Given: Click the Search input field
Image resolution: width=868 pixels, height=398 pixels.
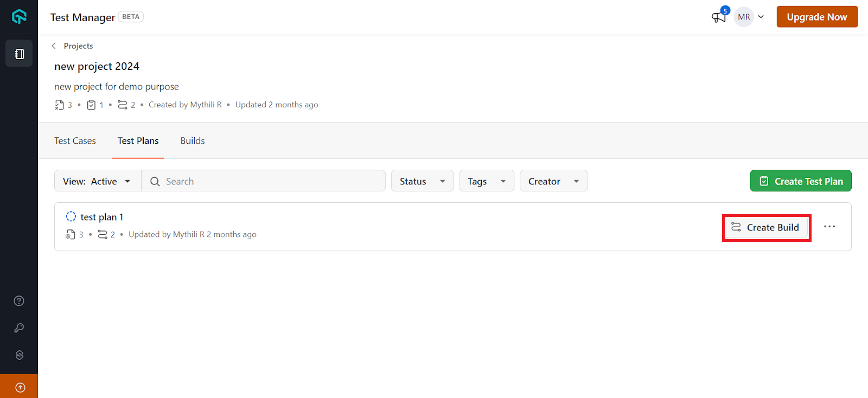Looking at the screenshot, I should pyautogui.click(x=263, y=181).
